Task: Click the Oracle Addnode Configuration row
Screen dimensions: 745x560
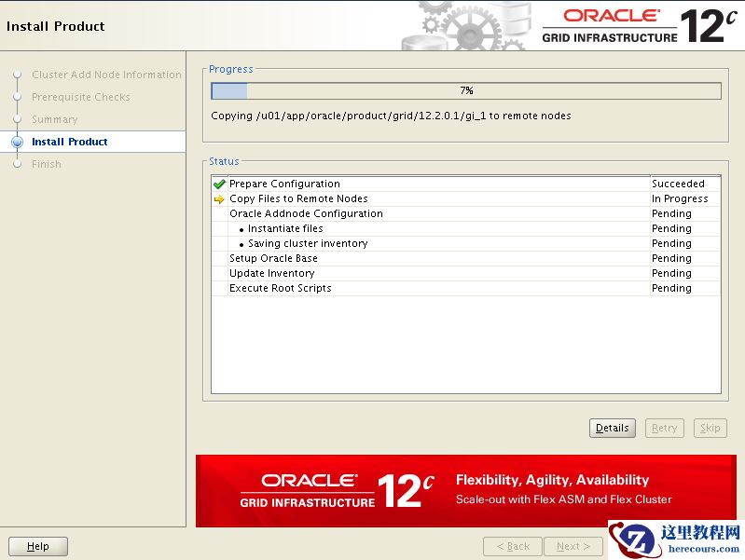Action: [x=466, y=213]
